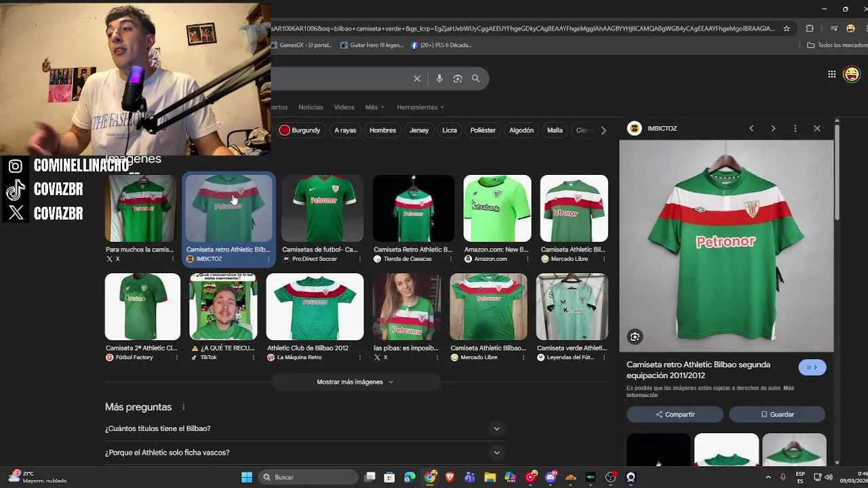Open IMBICTOZ source in preview header
This screenshot has height=488, width=868.
(x=652, y=128)
